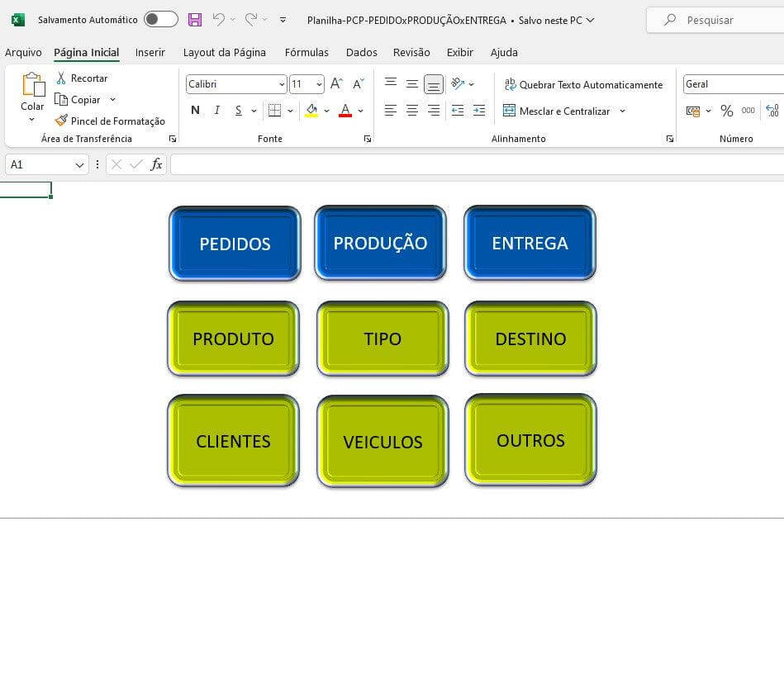The height and width of the screenshot is (687, 784).
Task: Switch to the Fórmulas tab
Action: coord(306,52)
